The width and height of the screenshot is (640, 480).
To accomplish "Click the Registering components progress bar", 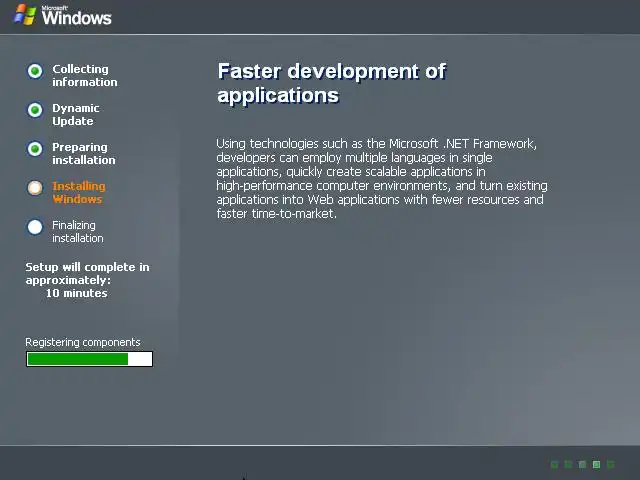I will (89, 359).
